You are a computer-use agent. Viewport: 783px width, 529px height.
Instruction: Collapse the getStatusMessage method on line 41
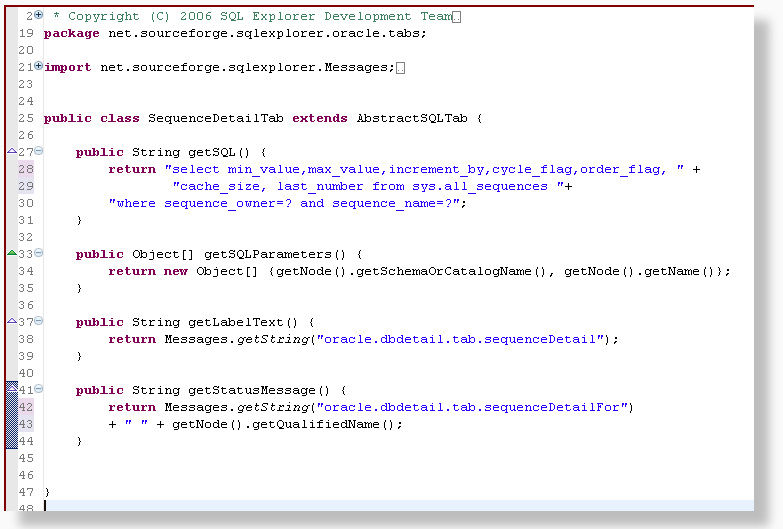(x=38, y=389)
